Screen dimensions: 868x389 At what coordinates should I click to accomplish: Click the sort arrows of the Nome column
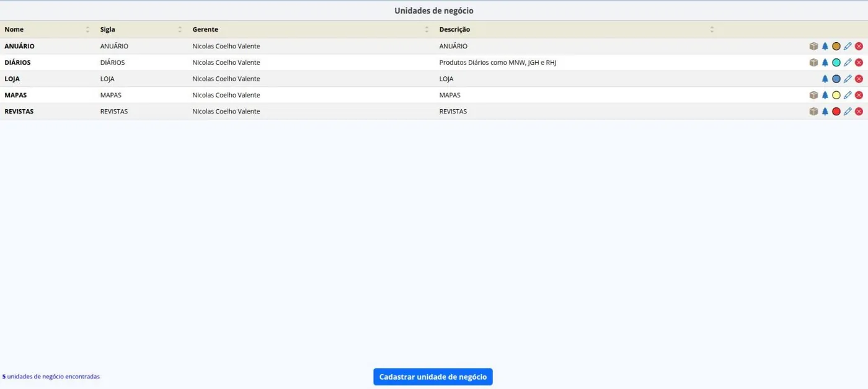87,29
